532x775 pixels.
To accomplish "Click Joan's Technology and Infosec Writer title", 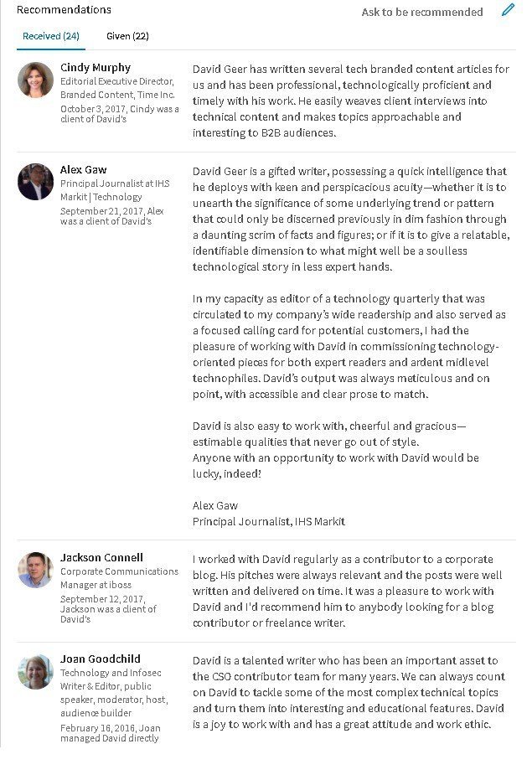I will (114, 693).
